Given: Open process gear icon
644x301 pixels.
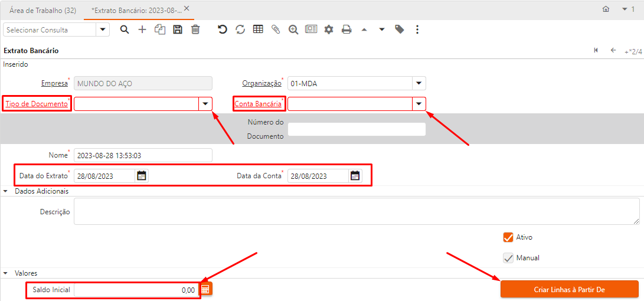Looking at the screenshot, I should [x=329, y=30].
